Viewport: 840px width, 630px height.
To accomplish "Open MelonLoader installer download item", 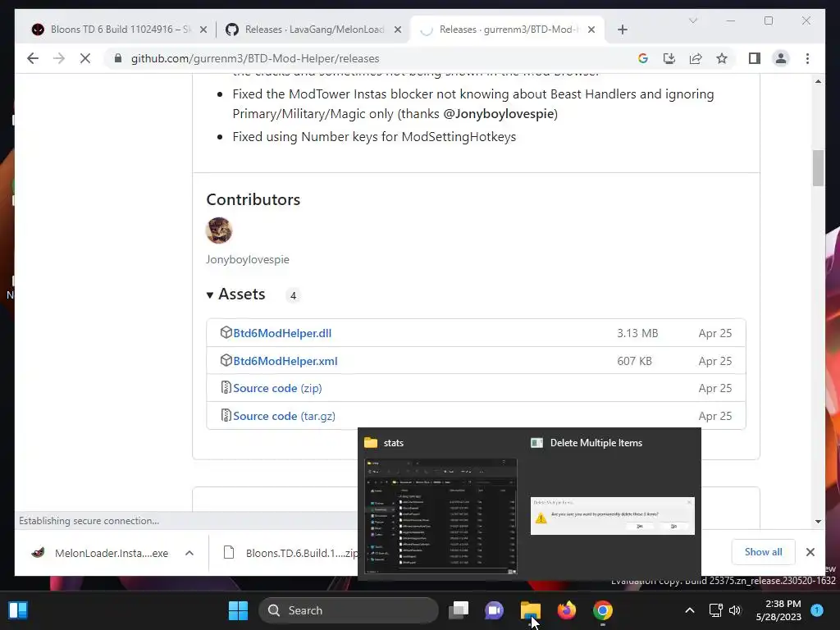I will tap(100, 553).
